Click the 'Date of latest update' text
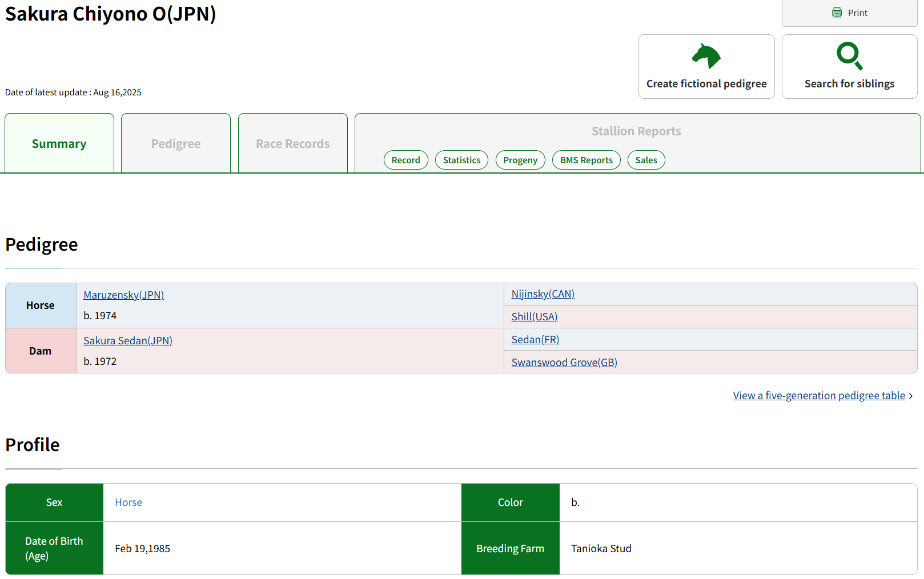The width and height of the screenshot is (924, 579). tap(73, 93)
